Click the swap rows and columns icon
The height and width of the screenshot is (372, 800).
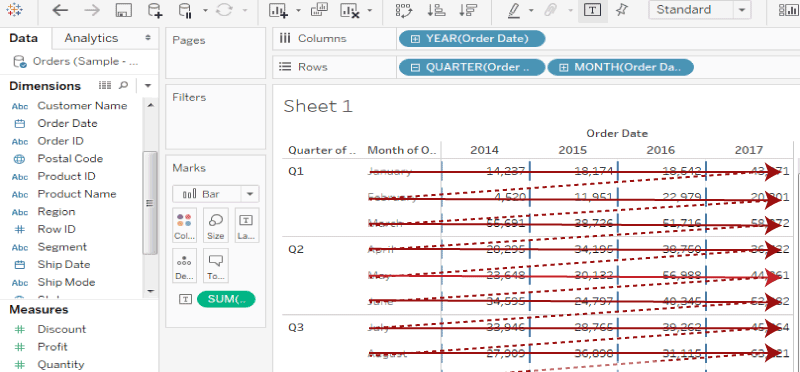pos(404,10)
